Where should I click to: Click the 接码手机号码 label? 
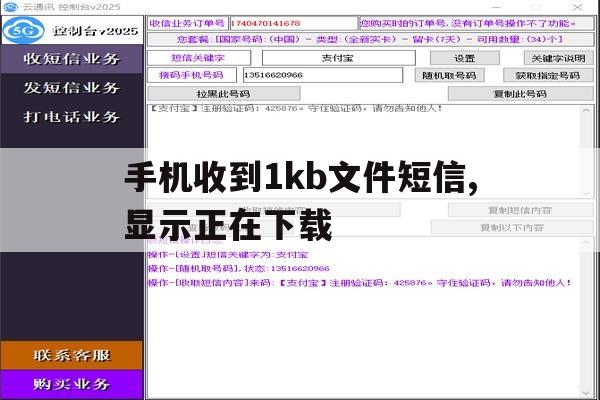192,75
